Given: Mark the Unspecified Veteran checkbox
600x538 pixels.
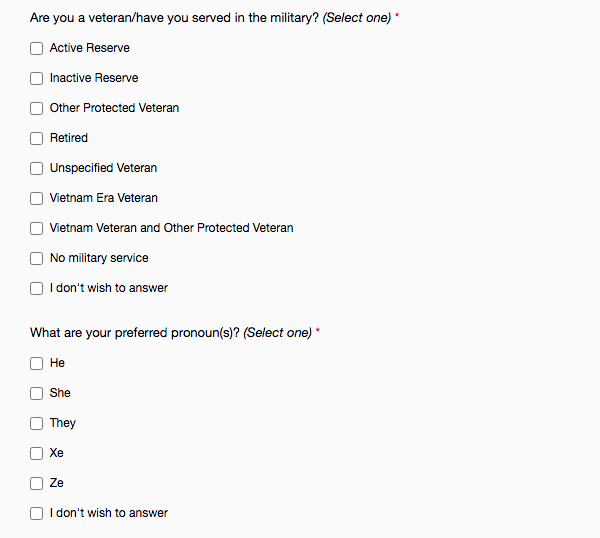Looking at the screenshot, I should (x=36, y=168).
